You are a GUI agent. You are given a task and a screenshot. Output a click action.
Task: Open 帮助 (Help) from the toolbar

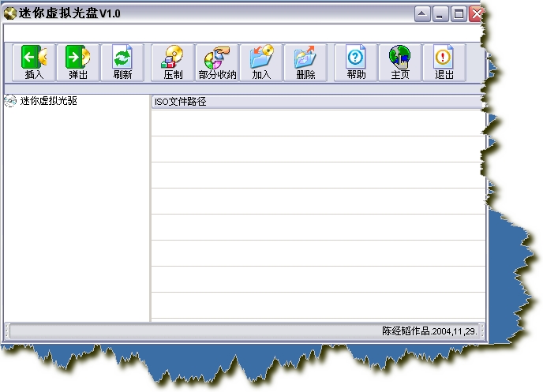click(x=356, y=62)
